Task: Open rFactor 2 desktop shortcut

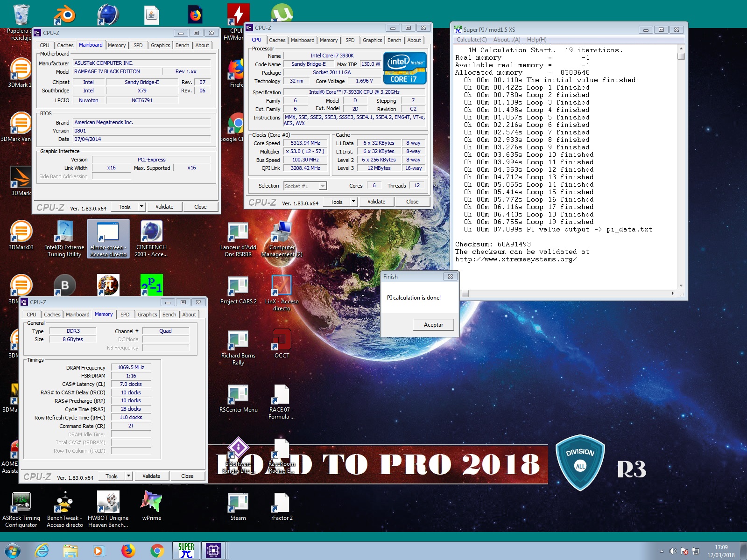Action: tap(282, 503)
